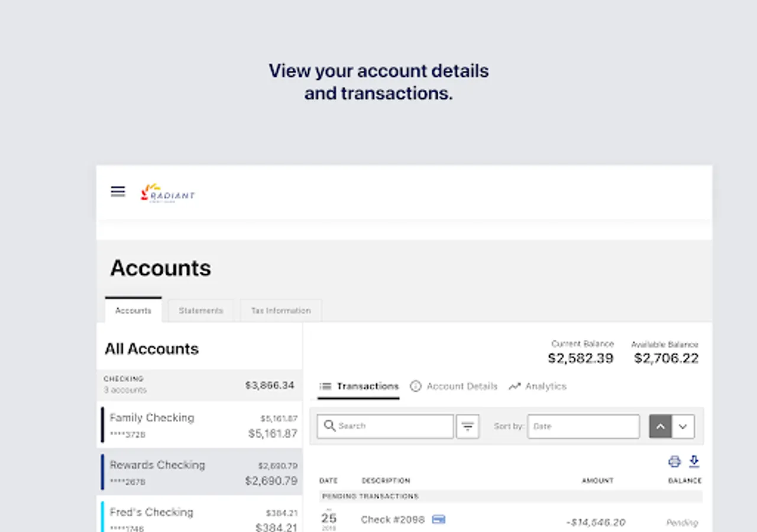Click the print transactions icon

tap(674, 462)
